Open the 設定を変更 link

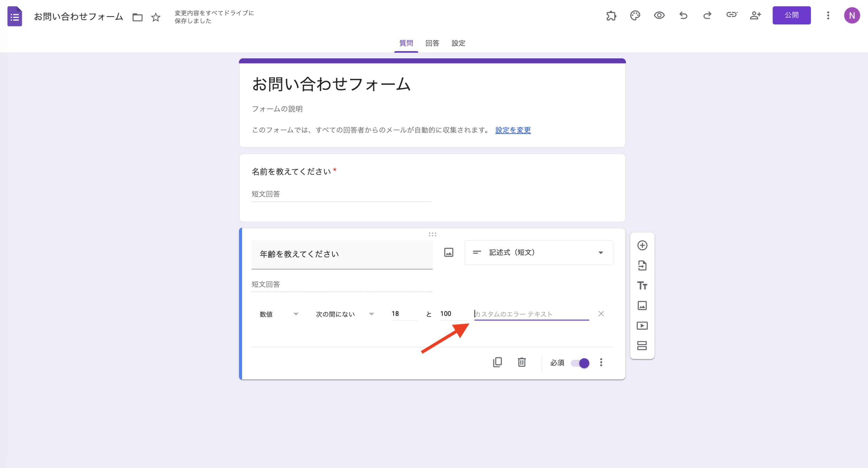pyautogui.click(x=512, y=130)
